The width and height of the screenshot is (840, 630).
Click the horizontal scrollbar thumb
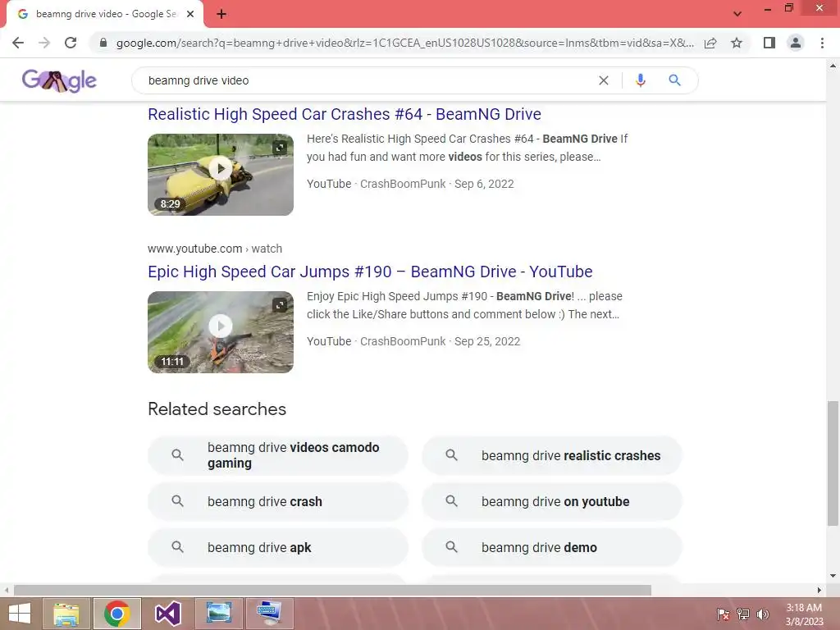[x=332, y=591]
